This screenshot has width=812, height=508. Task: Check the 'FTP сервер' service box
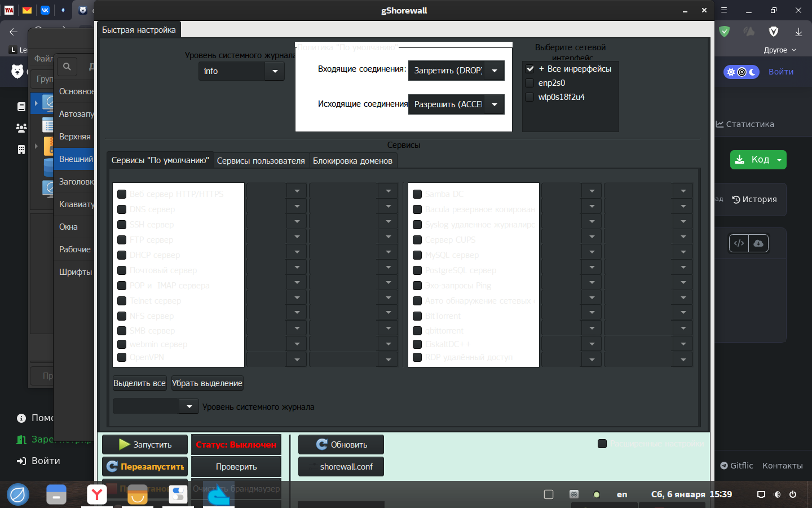[x=122, y=240]
